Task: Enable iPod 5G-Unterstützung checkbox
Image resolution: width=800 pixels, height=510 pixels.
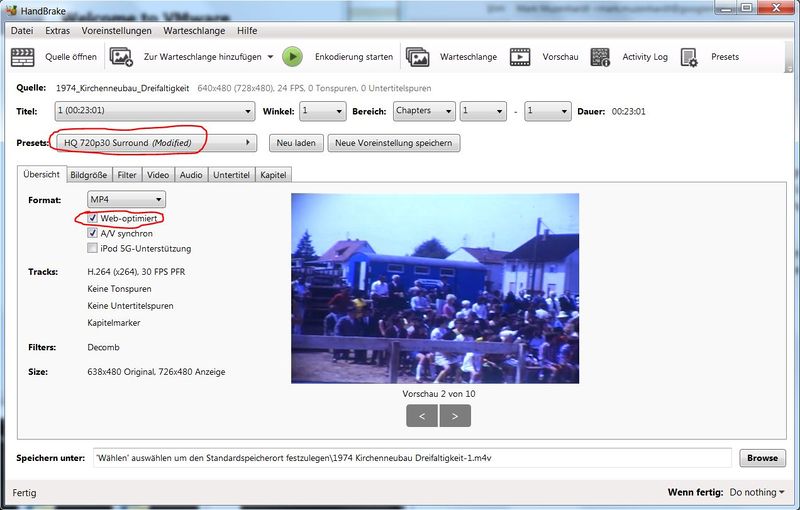Action: [93, 248]
